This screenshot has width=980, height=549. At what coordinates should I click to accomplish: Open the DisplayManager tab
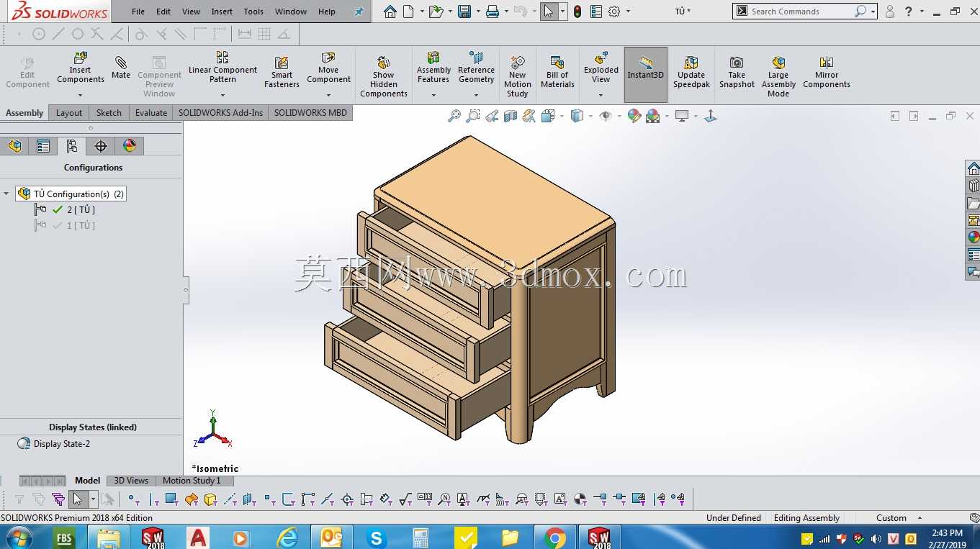[130, 146]
